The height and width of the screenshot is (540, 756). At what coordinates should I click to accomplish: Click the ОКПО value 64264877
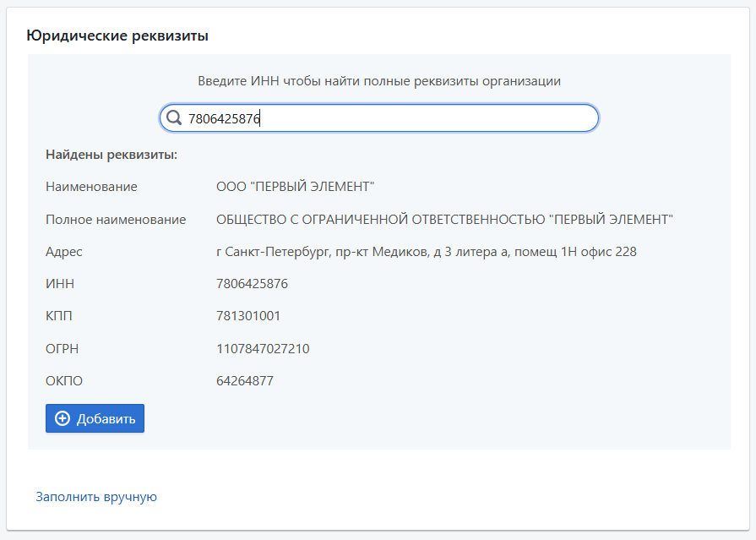point(245,381)
